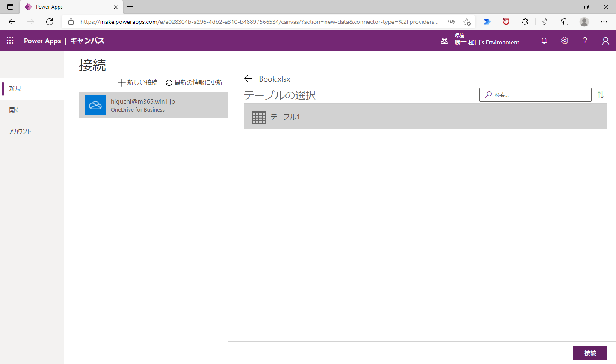Open a new browser tab with plus

click(130, 7)
